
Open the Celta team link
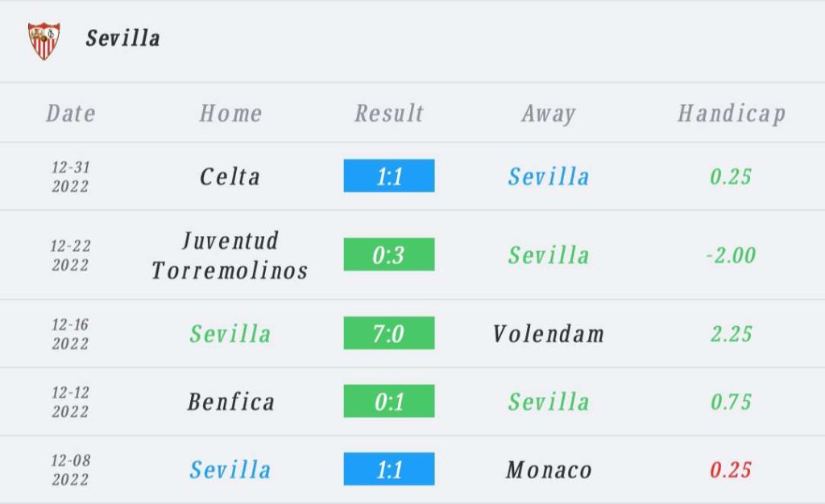tap(230, 176)
